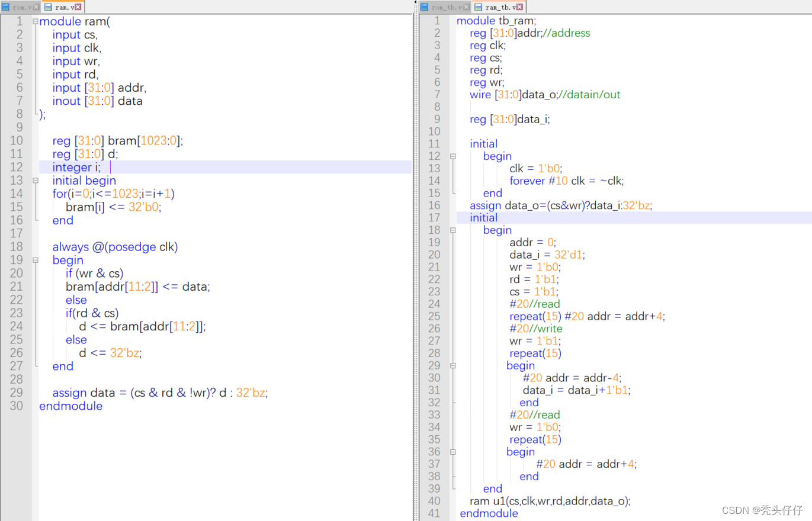Close the ram_tb.v tab

click(x=519, y=7)
